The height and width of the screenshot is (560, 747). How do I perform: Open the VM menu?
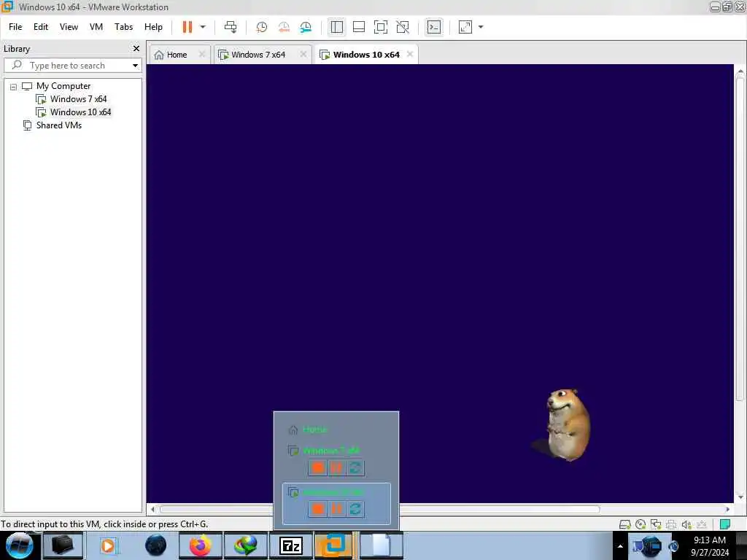click(x=96, y=27)
